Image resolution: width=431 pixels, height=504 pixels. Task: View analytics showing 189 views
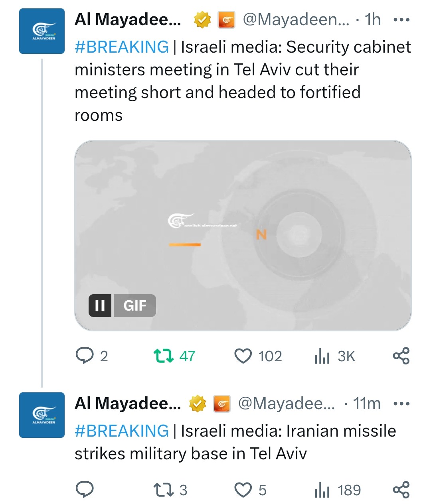[322, 490]
